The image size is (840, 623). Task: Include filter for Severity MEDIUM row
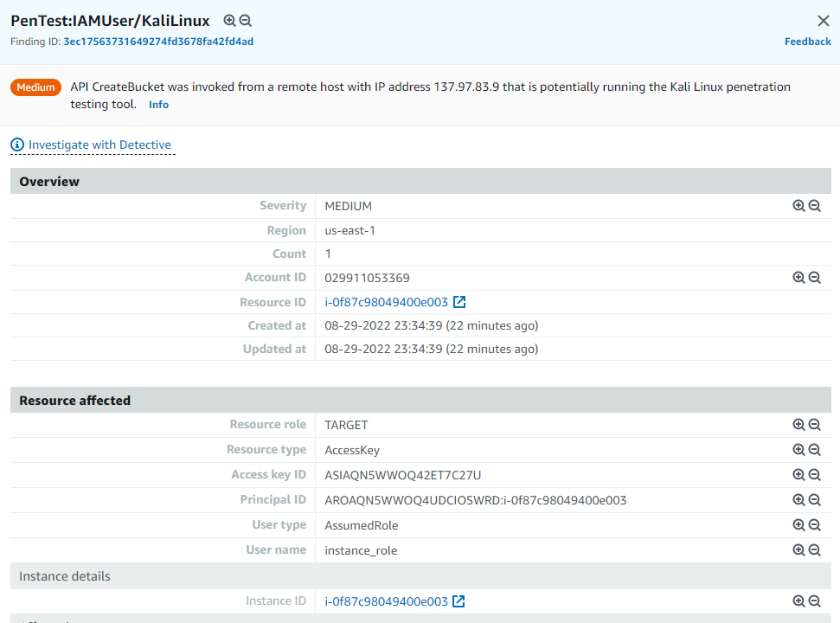pyautogui.click(x=798, y=206)
